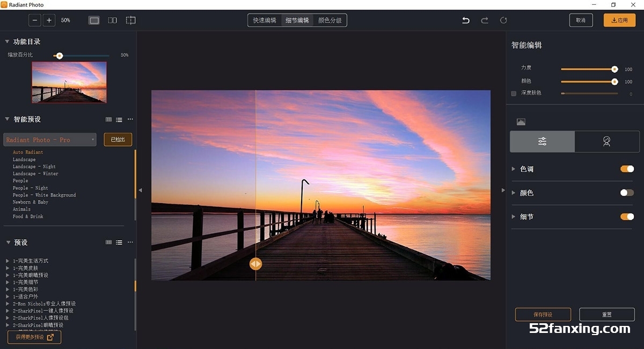Open the 颜色分级 tab
The height and width of the screenshot is (349, 644).
click(x=330, y=20)
